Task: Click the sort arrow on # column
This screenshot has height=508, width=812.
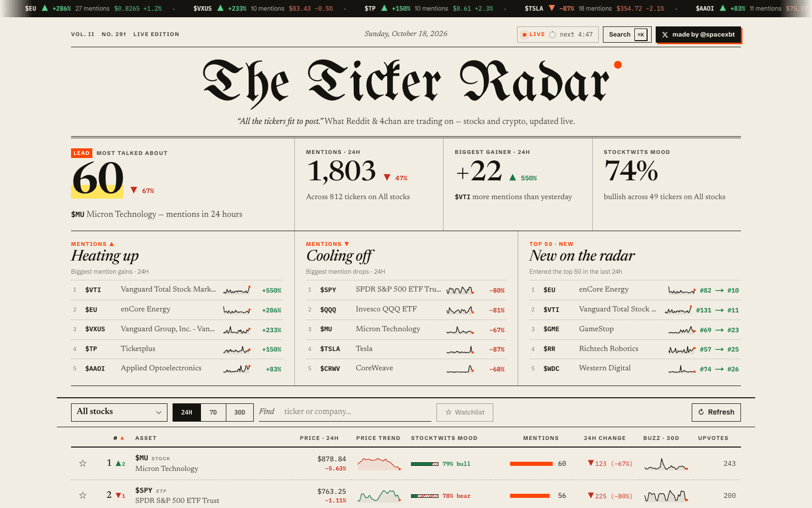Action: click(122, 438)
